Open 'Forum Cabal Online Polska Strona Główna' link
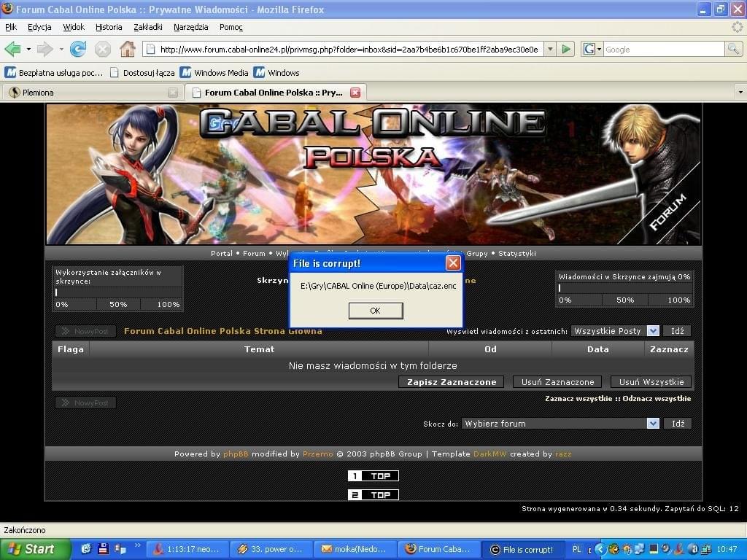The image size is (747, 560). [223, 330]
